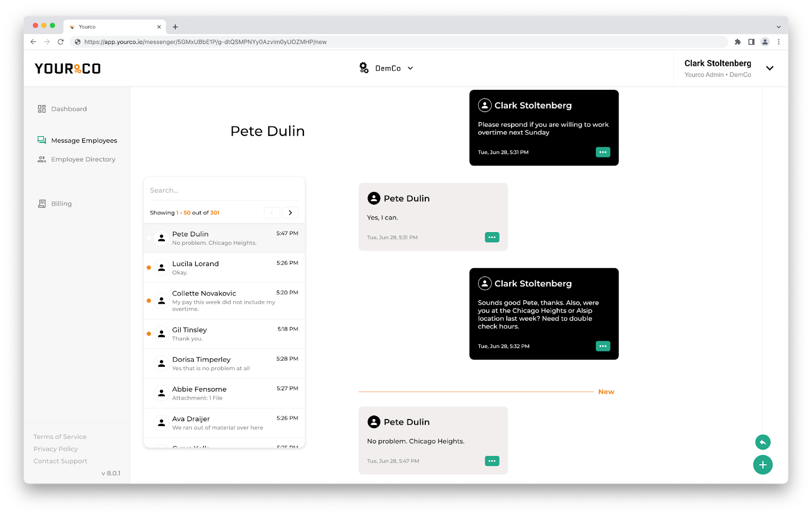Open the browser three-dot menu
Screen dimensions: 812x515
[779, 42]
